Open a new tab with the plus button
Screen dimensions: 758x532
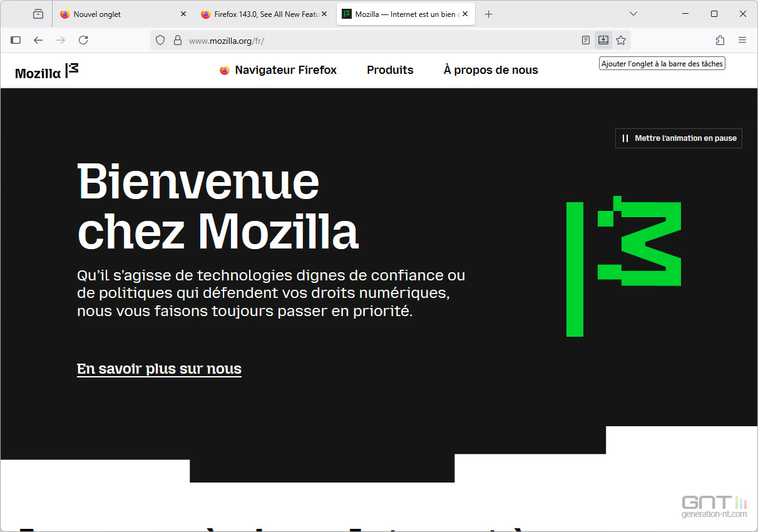click(x=489, y=14)
